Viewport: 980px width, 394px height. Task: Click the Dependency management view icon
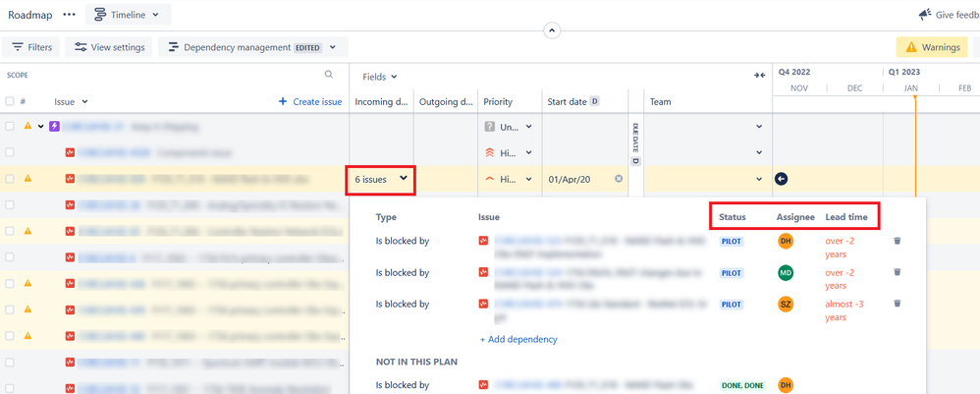point(173,47)
